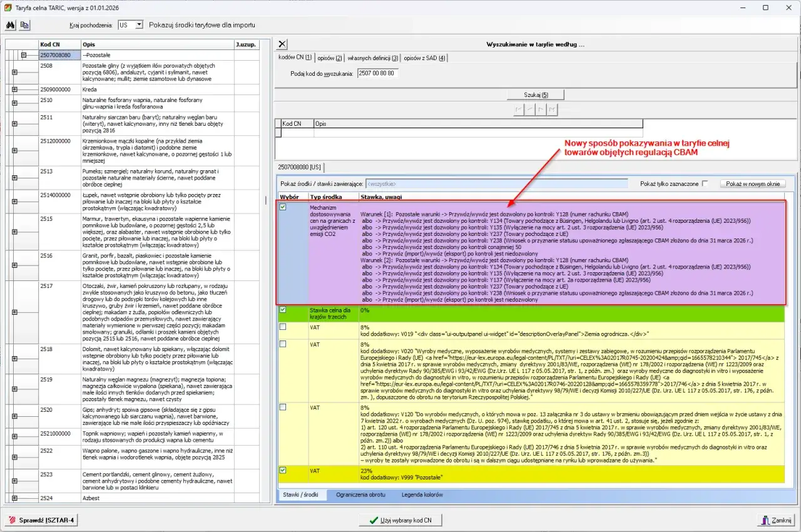Image resolution: width=801 pixels, height=532 pixels.
Task: Tick the checkbox for VAT 8% V019 row
Action: pyautogui.click(x=283, y=327)
